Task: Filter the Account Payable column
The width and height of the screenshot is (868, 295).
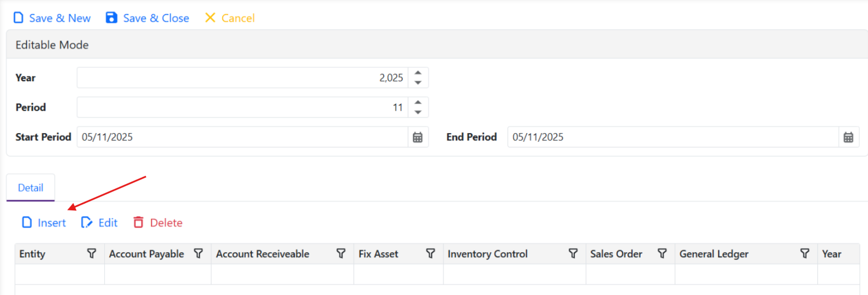Action: pyautogui.click(x=198, y=254)
